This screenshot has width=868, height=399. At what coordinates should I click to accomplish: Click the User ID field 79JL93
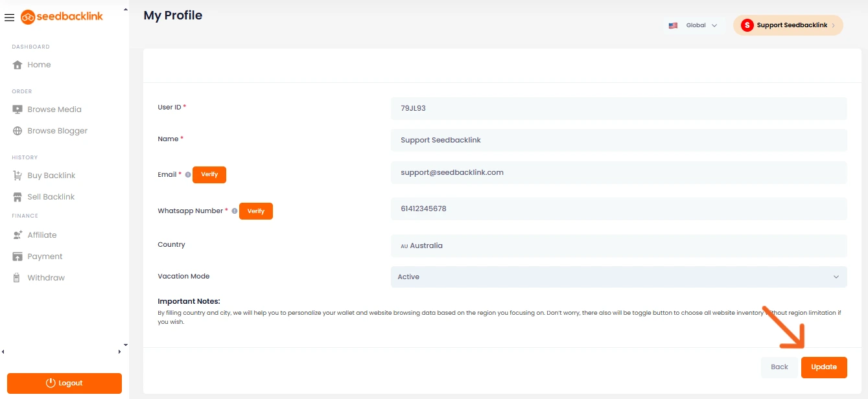[618, 108]
